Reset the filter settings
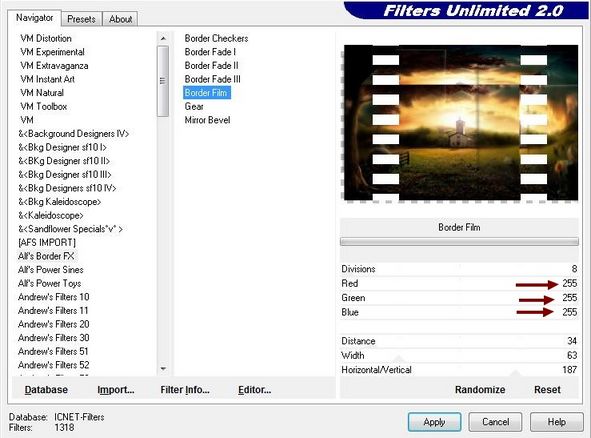The height and width of the screenshot is (438, 591). [x=547, y=390]
